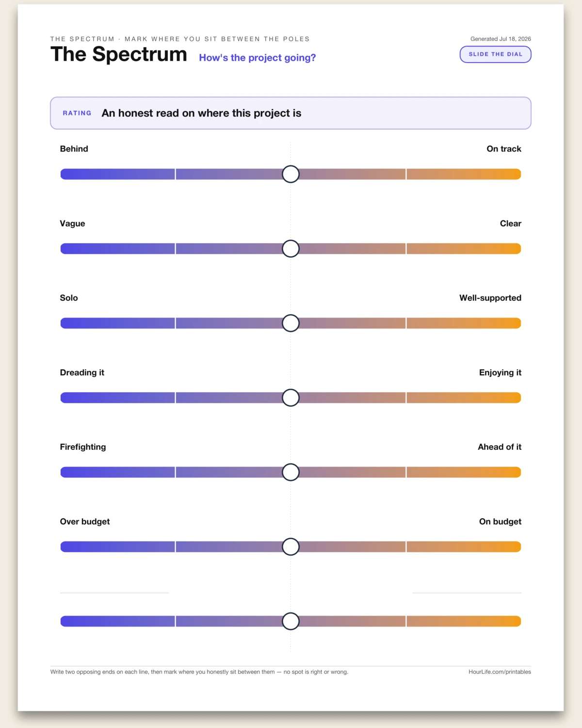Click the "How's the project going?" subtitle
This screenshot has width=582, height=728.
(258, 58)
